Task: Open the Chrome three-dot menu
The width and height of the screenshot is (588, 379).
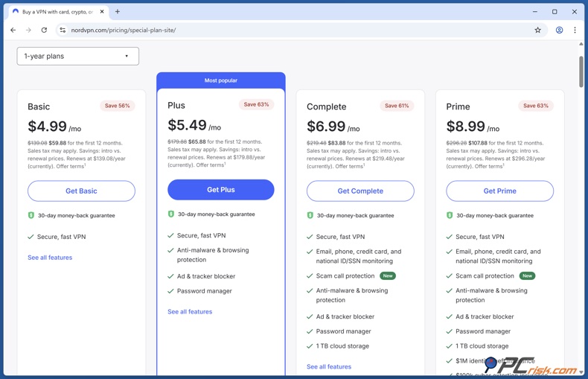Action: click(575, 30)
